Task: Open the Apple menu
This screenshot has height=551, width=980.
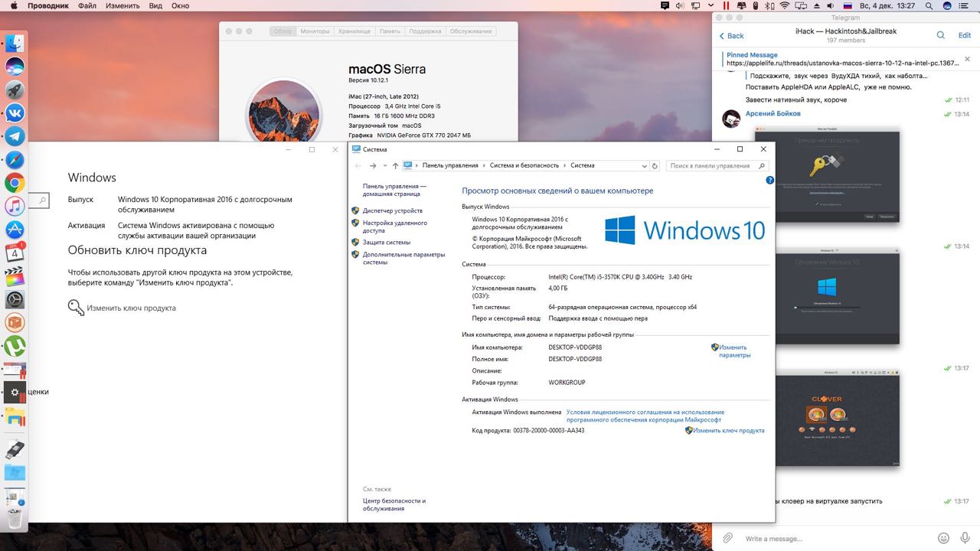Action: click(12, 5)
